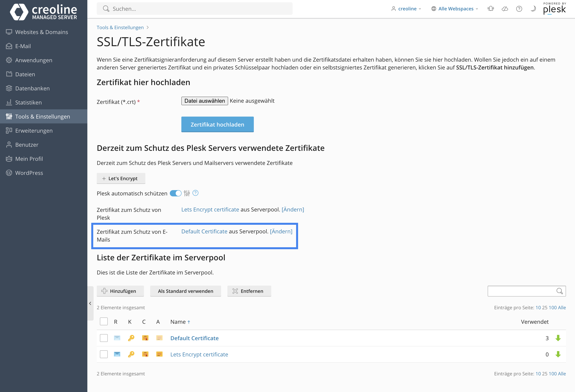575x392 pixels.
Task: Click the cloud sync icon in header
Action: tap(505, 9)
